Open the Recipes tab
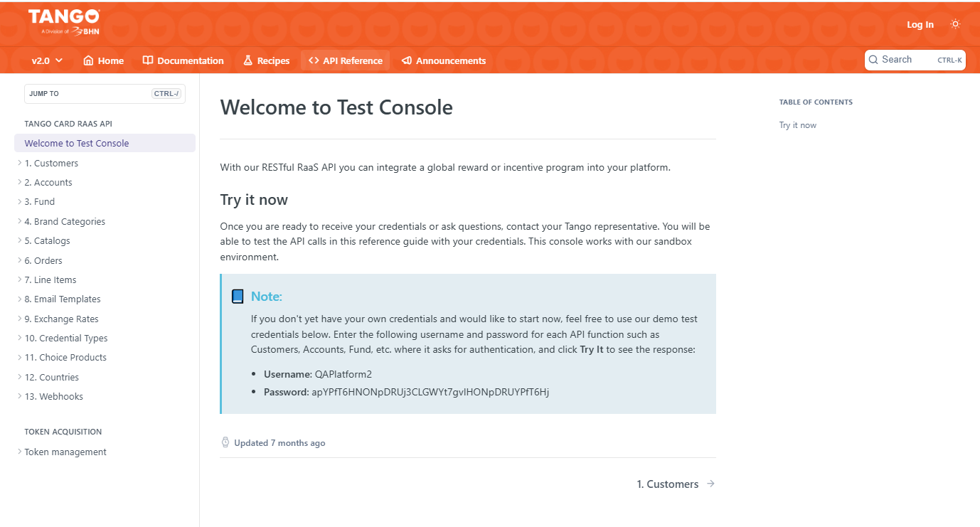This screenshot has width=980, height=527. point(267,60)
